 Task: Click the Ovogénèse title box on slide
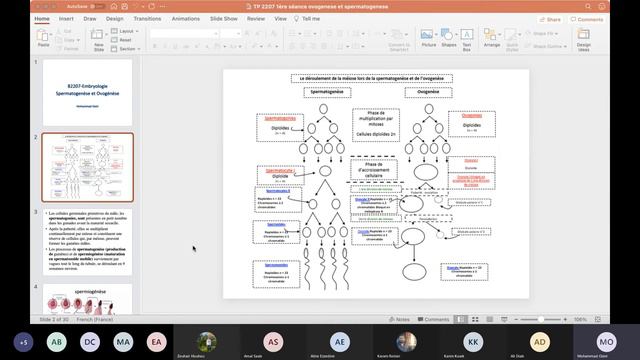(428, 92)
